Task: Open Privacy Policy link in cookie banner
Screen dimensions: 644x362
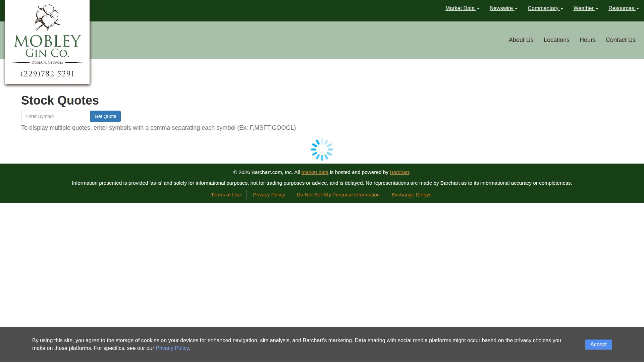Action: pyautogui.click(x=172, y=348)
